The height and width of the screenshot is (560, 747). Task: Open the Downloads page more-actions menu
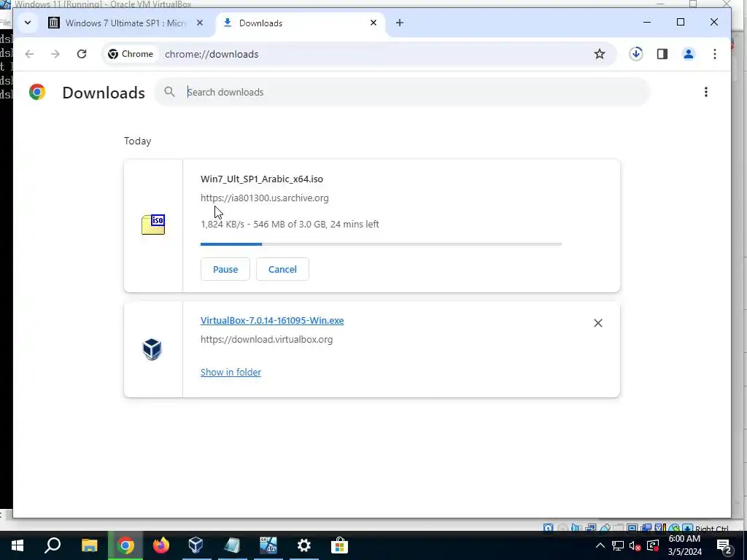pos(706,92)
